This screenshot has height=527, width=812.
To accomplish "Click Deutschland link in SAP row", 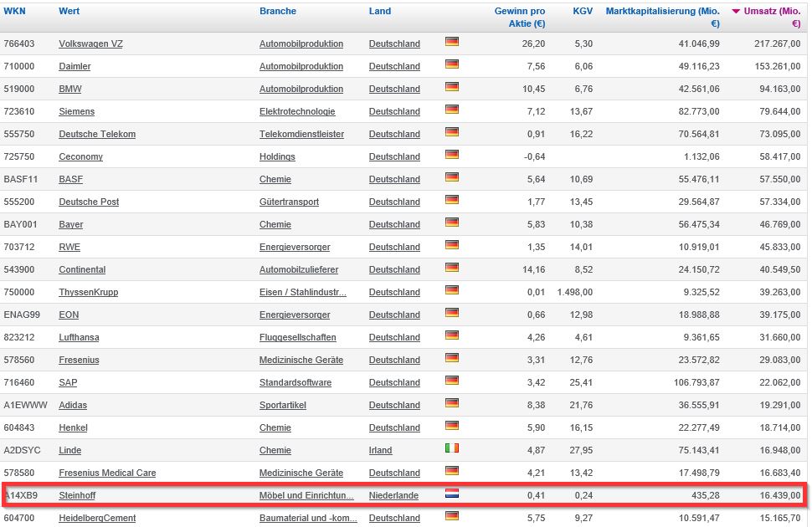I will pos(394,382).
